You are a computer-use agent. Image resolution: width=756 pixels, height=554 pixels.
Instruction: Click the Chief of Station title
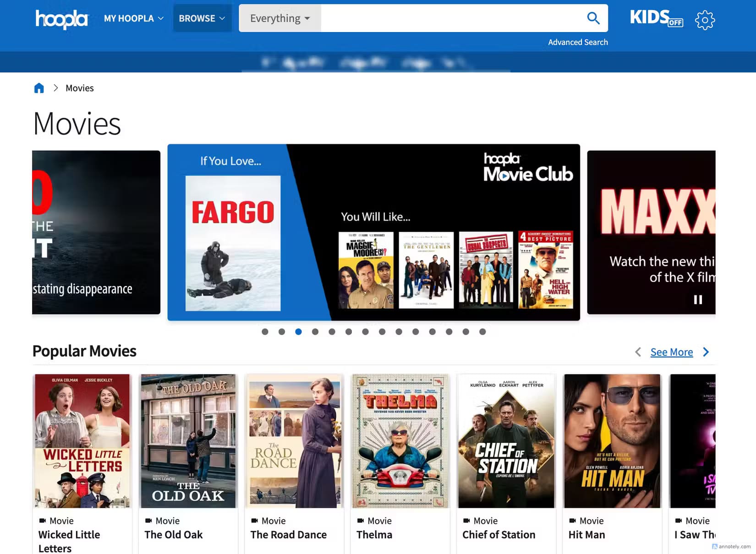(499, 535)
